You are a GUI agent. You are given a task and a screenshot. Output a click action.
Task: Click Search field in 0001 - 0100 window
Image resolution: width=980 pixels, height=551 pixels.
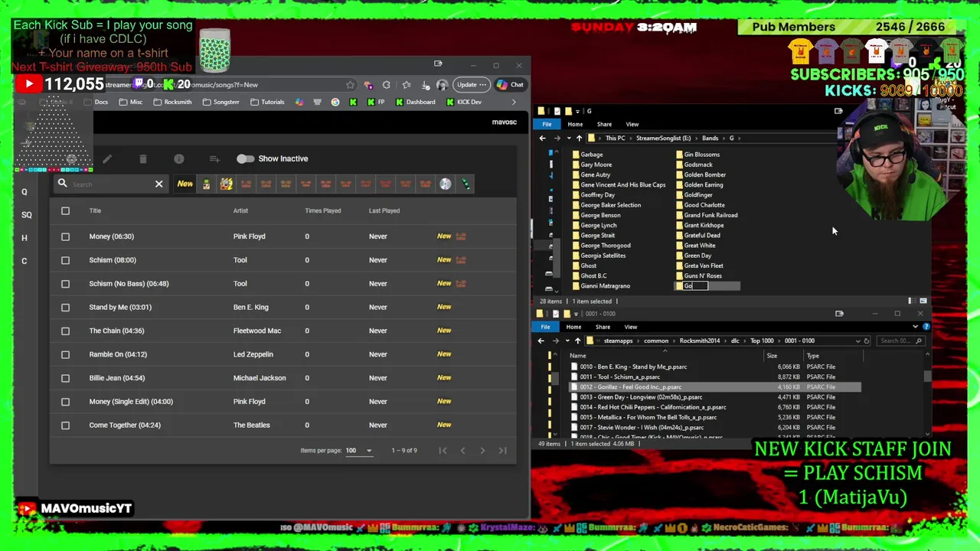coord(900,341)
